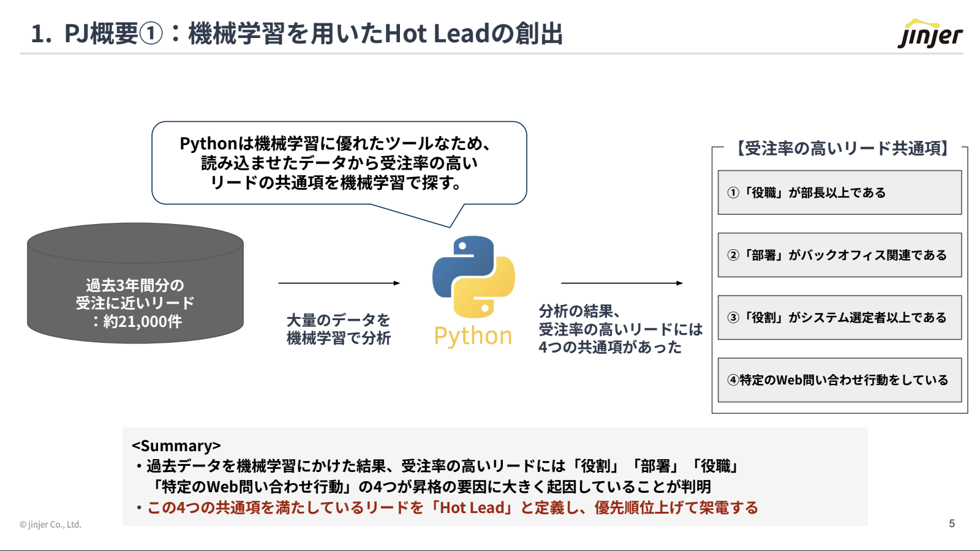Screen dimensions: 980x551
Task: Click the arrow from Python to results
Action: pos(622,283)
